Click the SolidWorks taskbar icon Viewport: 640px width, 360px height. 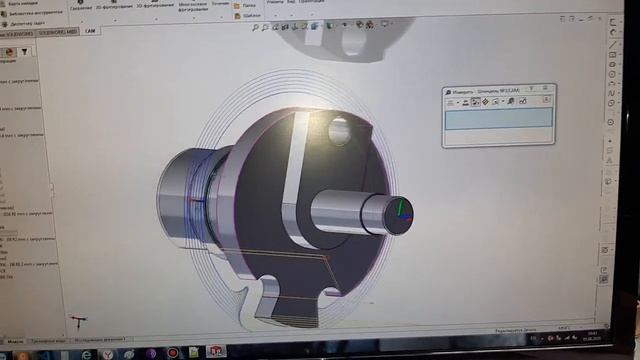(215, 351)
